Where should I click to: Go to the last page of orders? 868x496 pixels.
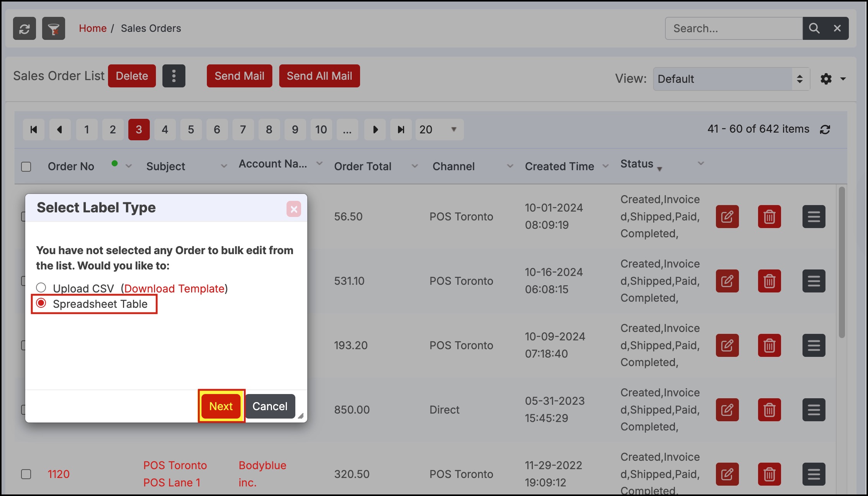[401, 130]
